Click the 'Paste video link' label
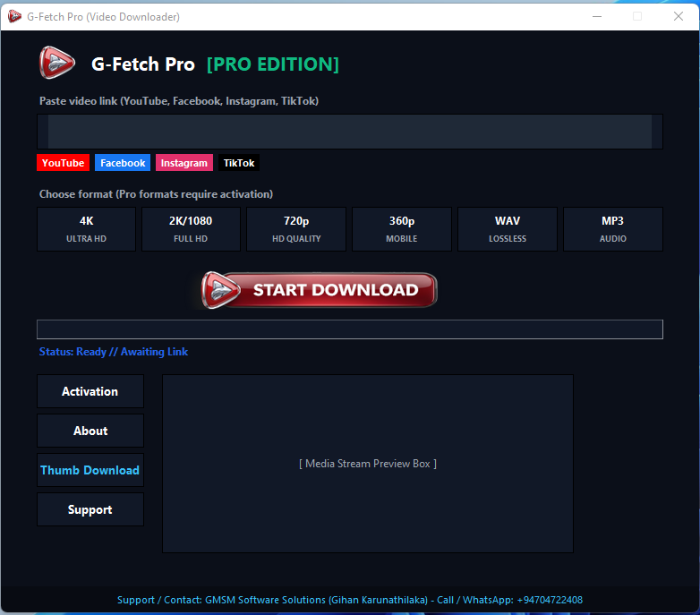The width and height of the screenshot is (700, 615). coord(178,101)
